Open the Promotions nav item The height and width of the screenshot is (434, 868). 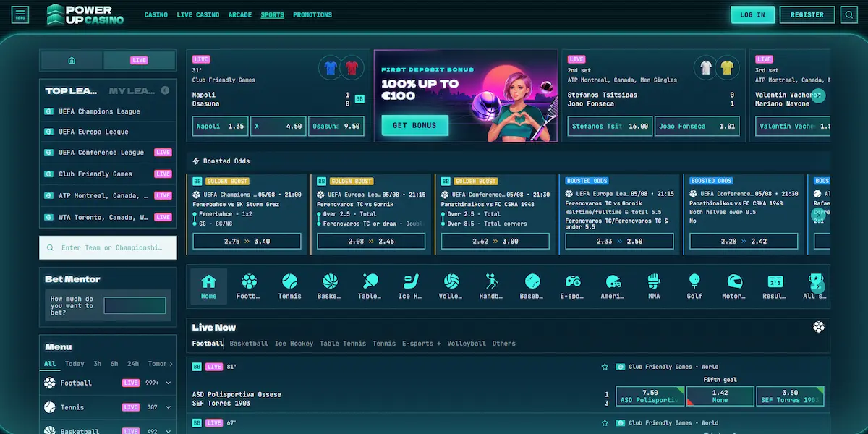[x=312, y=15]
